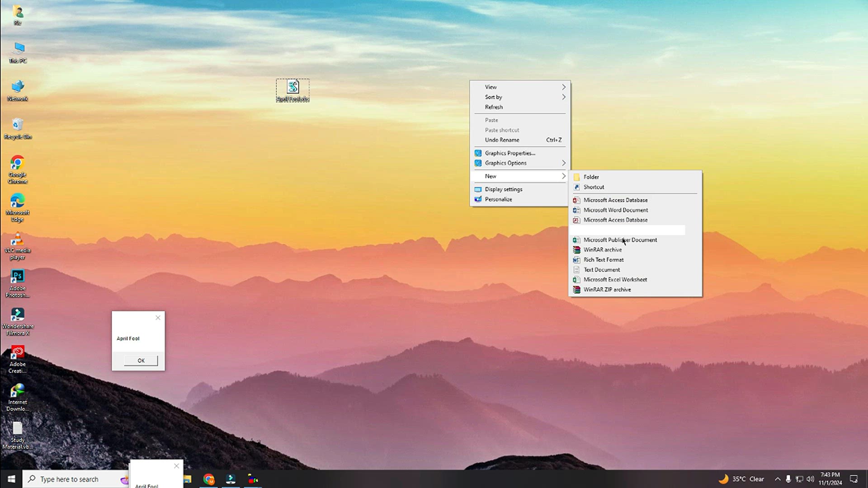The image size is (868, 488).
Task: Open the notification center icon
Action: pyautogui.click(x=854, y=479)
